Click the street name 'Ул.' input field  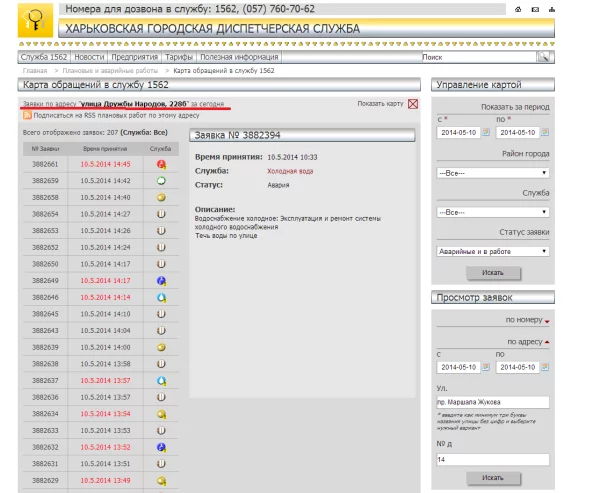click(x=492, y=403)
